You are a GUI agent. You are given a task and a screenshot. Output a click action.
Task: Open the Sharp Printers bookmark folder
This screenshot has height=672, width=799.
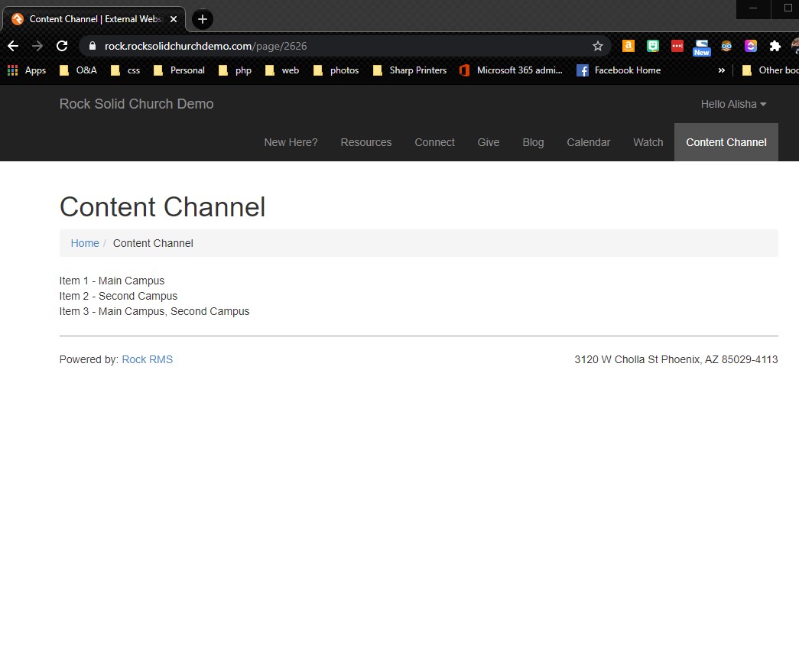[x=410, y=70]
